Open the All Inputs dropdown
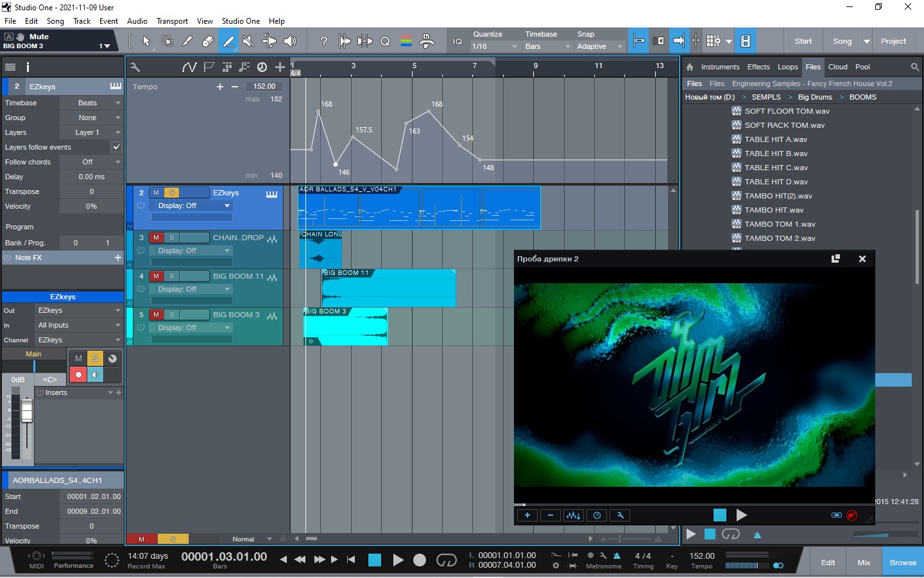This screenshot has width=924, height=578. tap(78, 325)
